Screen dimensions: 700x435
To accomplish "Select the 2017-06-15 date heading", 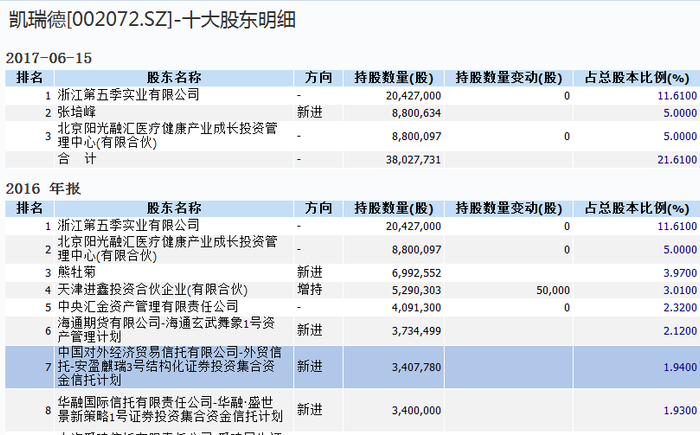I will tap(49, 58).
